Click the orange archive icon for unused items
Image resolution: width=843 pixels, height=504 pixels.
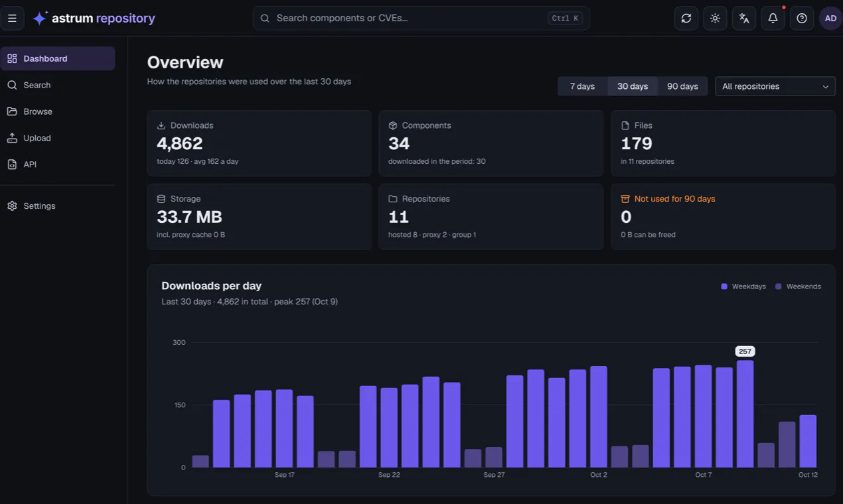click(625, 199)
